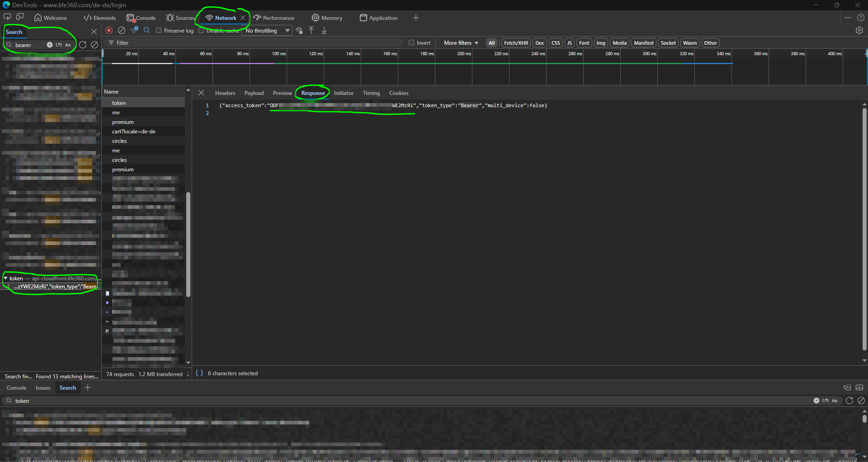Screen dimensions: 868x462
Task: Filter by Socket requests
Action: (668, 43)
